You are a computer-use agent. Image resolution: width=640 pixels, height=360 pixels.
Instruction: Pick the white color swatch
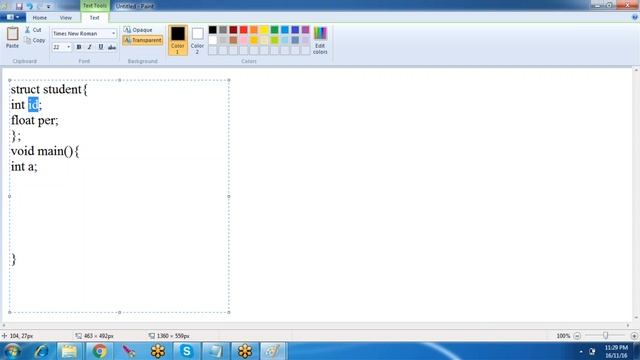213,40
